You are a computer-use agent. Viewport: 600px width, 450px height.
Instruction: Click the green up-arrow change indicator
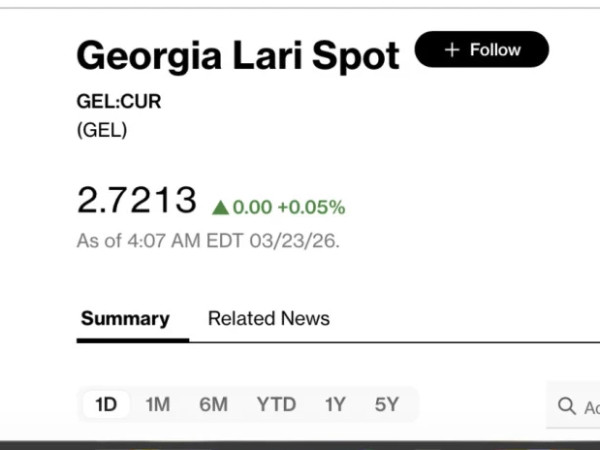221,208
